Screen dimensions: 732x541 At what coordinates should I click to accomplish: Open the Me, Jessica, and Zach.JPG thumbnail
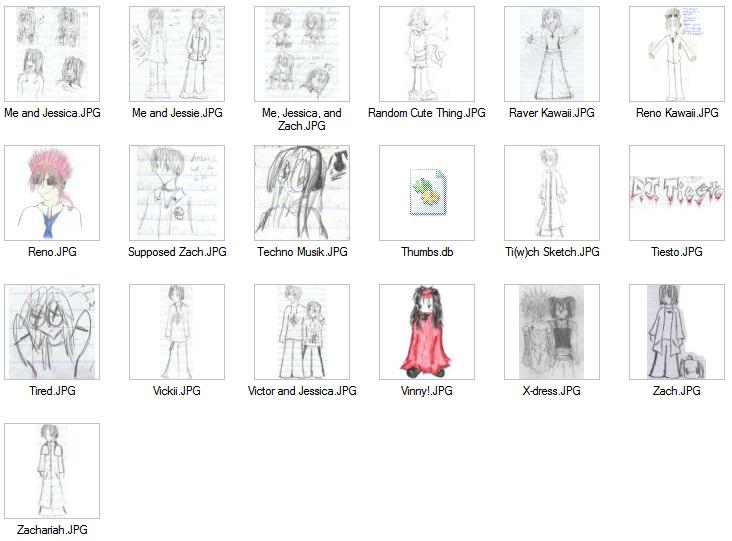tap(302, 54)
